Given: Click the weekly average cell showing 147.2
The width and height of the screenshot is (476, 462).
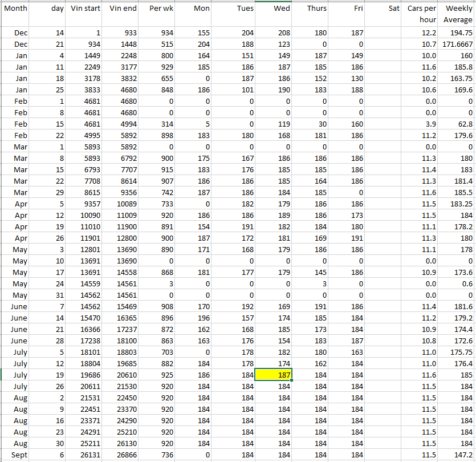Looking at the screenshot, I should pyautogui.click(x=458, y=455).
